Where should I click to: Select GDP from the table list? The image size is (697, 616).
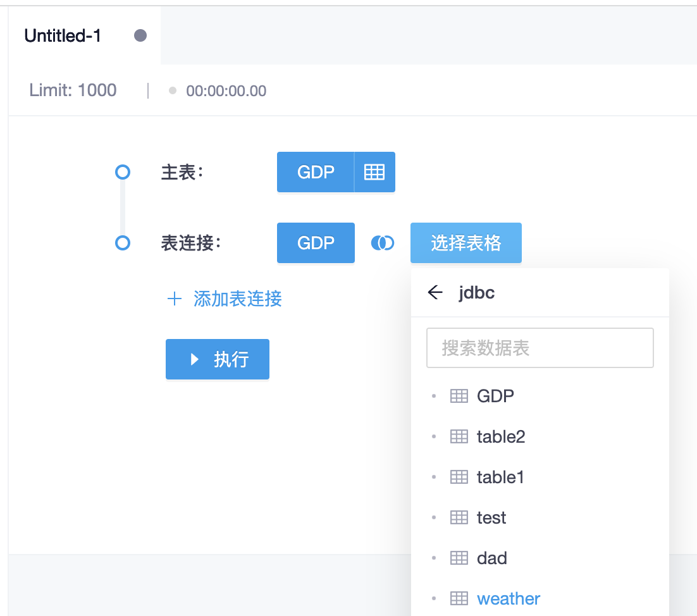coord(495,396)
